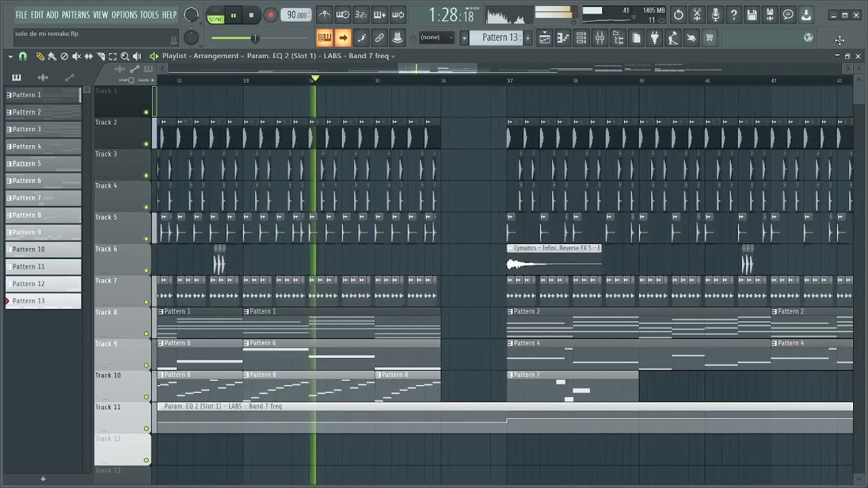Image resolution: width=868 pixels, height=488 pixels.
Task: Open the VIEW menu
Action: (100, 15)
